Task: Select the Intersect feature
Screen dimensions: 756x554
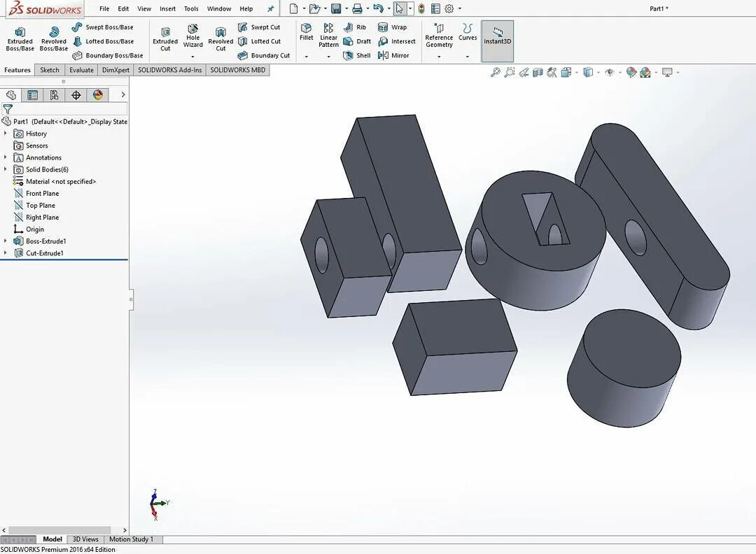Action: click(397, 41)
